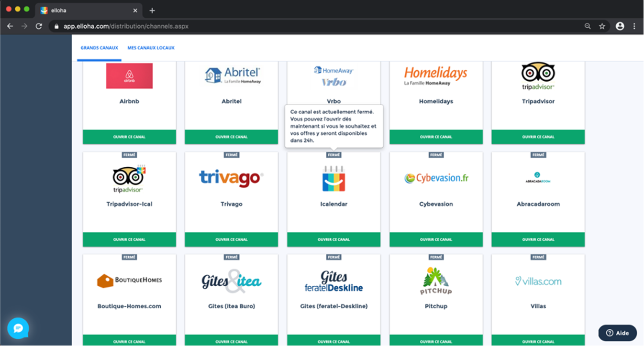644x346 pixels.
Task: Open the Abracadaroom channel
Action: click(538, 239)
